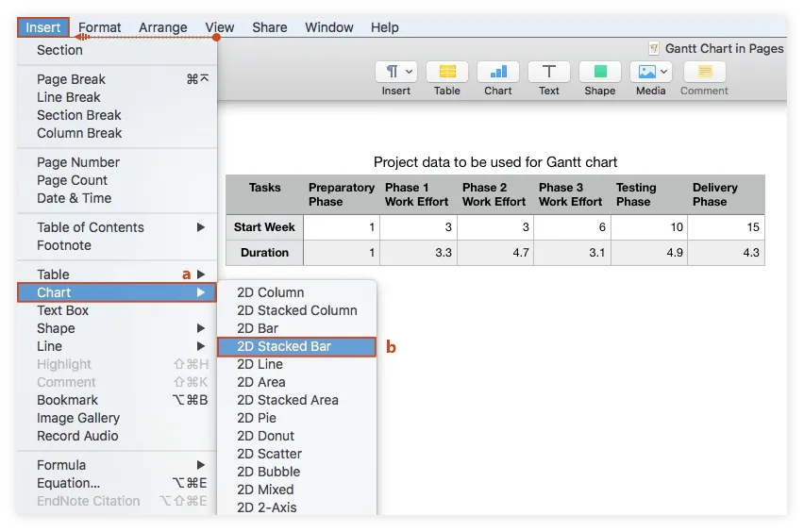Viewport: 804px width, 532px height.
Task: Click the Table toolbar icon
Action: 447,72
